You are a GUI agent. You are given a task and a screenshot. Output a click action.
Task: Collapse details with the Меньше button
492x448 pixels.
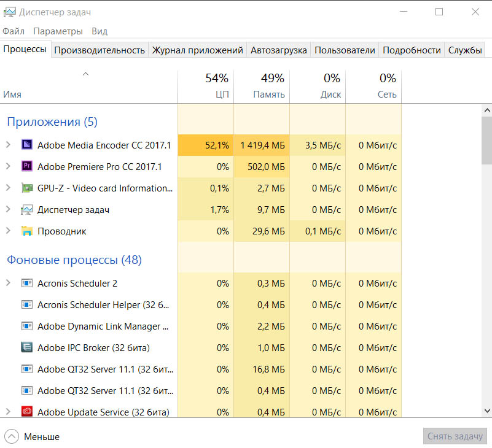point(34,437)
